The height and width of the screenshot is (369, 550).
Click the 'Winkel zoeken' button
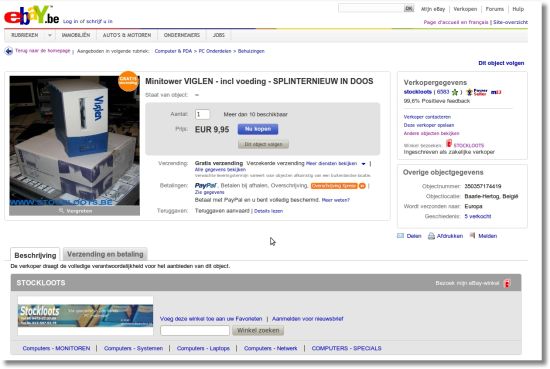tap(258, 330)
